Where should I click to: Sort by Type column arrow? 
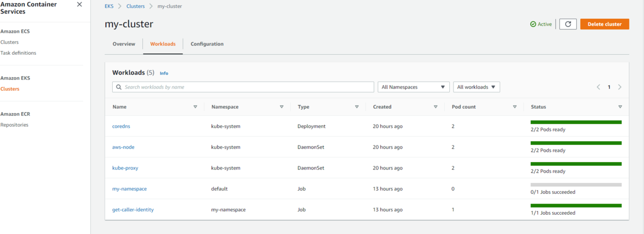pyautogui.click(x=357, y=107)
